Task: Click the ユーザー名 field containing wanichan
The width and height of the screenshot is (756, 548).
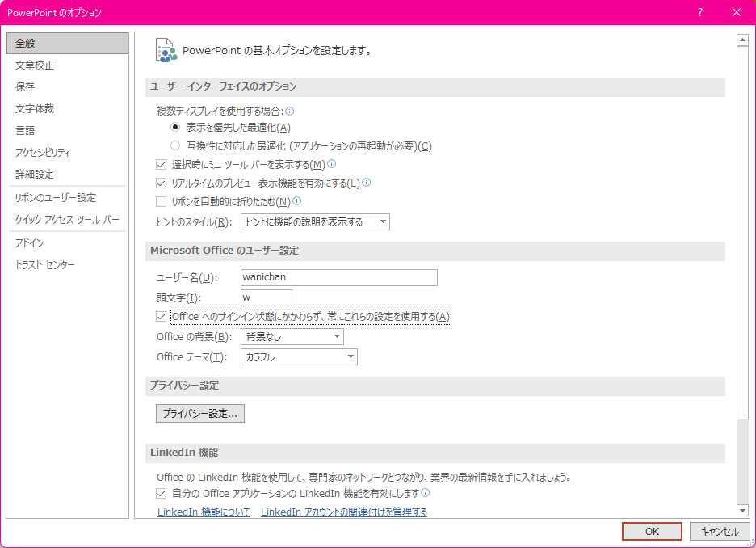Action: pos(339,277)
